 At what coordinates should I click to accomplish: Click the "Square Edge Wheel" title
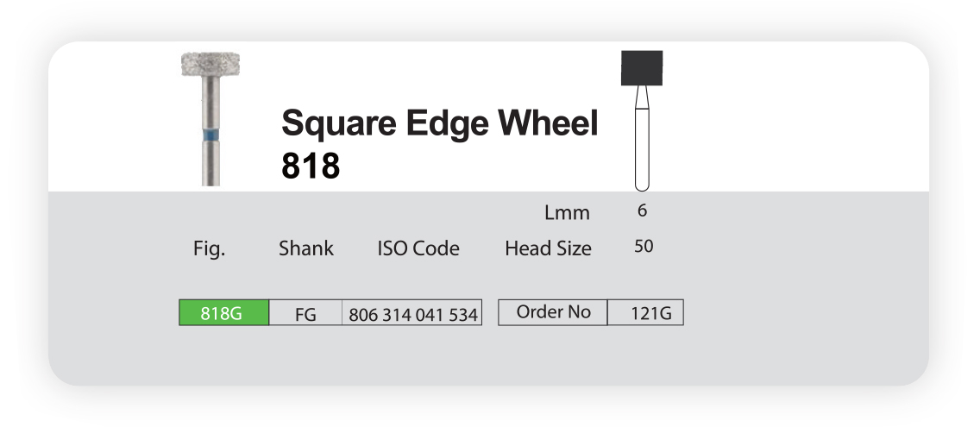tap(439, 124)
